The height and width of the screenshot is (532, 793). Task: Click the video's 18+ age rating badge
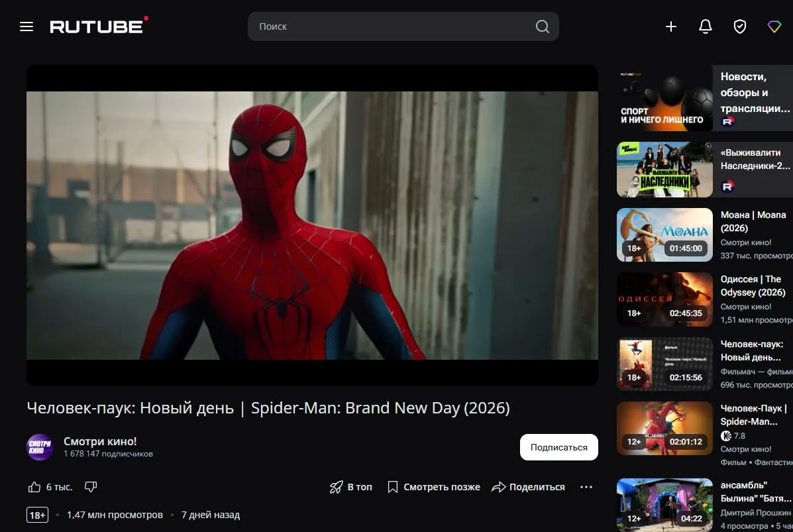37,515
